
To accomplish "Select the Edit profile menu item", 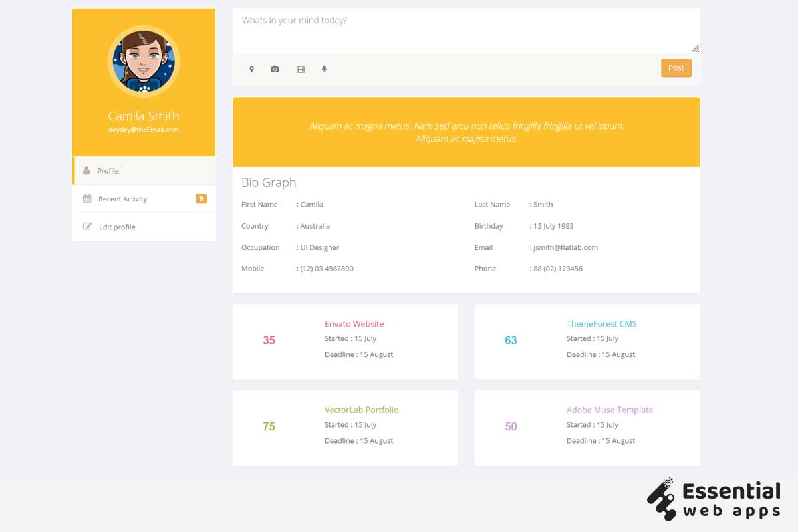I will (117, 227).
